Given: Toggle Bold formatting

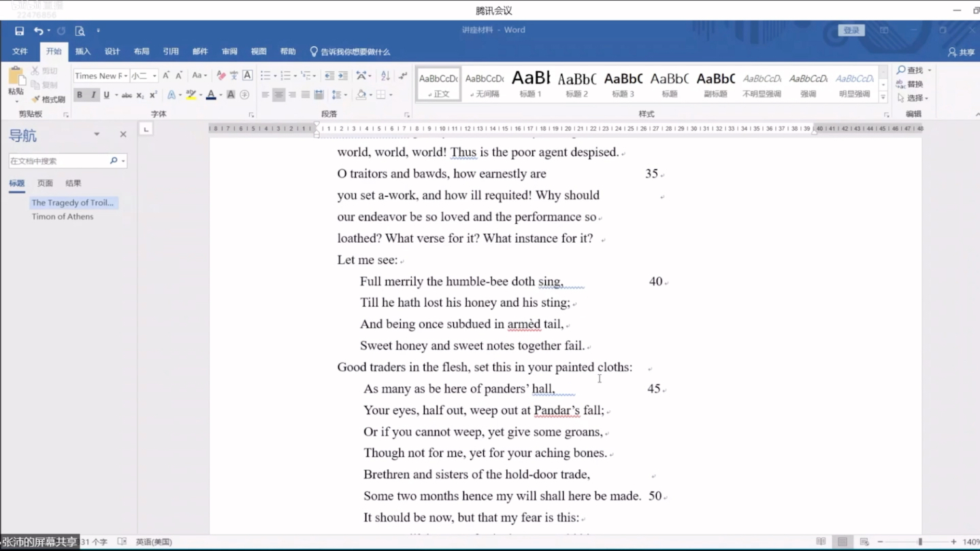Looking at the screenshot, I should click(80, 95).
